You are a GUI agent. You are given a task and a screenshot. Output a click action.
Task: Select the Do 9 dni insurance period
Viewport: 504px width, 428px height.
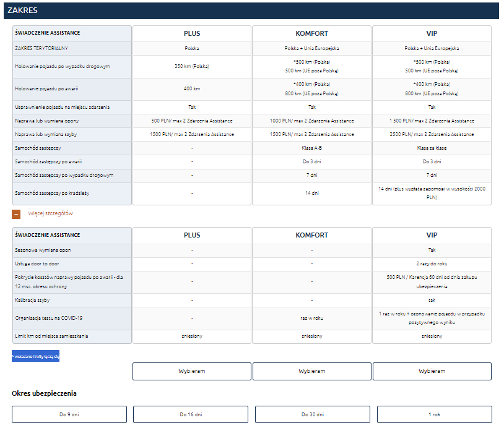69,414
